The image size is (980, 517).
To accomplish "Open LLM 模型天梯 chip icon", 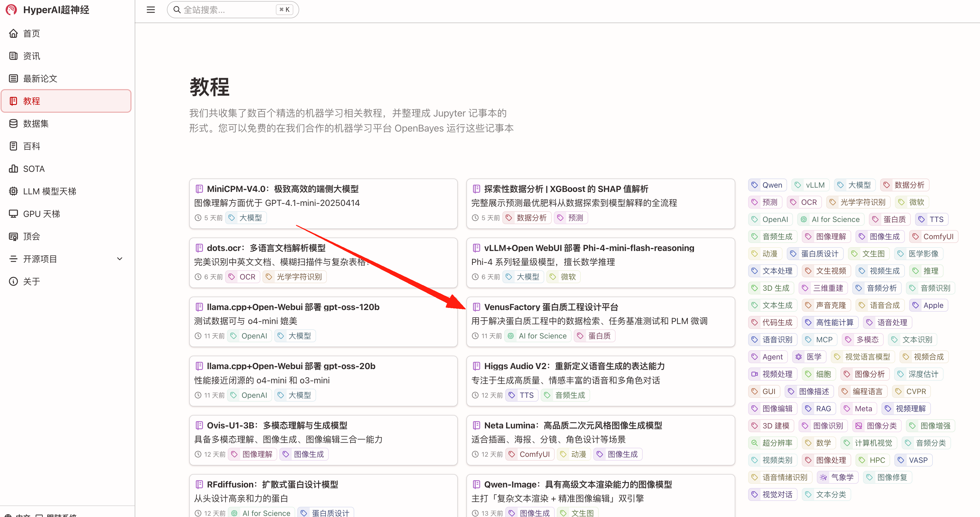I will pyautogui.click(x=13, y=191).
